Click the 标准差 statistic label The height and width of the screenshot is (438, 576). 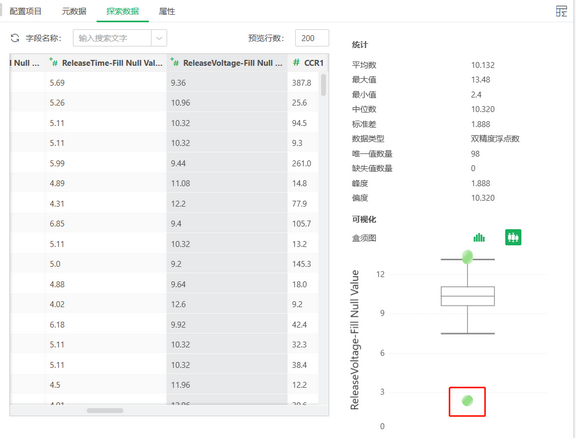point(364,124)
